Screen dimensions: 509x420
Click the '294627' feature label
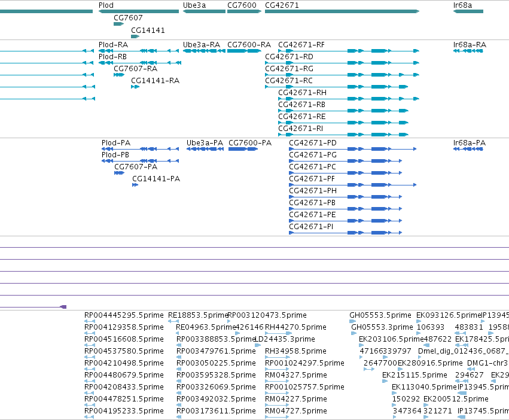click(x=469, y=375)
